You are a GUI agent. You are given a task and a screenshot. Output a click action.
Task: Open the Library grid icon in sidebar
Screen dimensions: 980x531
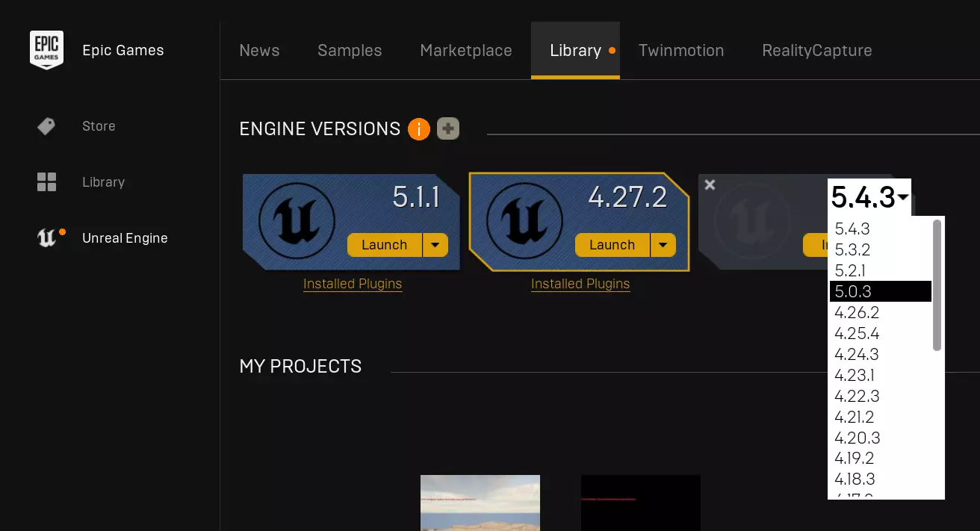(x=46, y=182)
